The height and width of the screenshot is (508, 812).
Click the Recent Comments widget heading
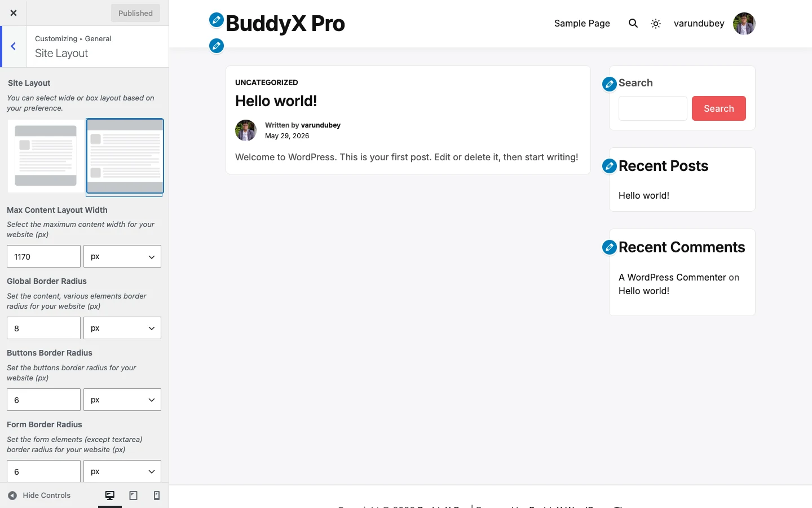click(x=682, y=247)
